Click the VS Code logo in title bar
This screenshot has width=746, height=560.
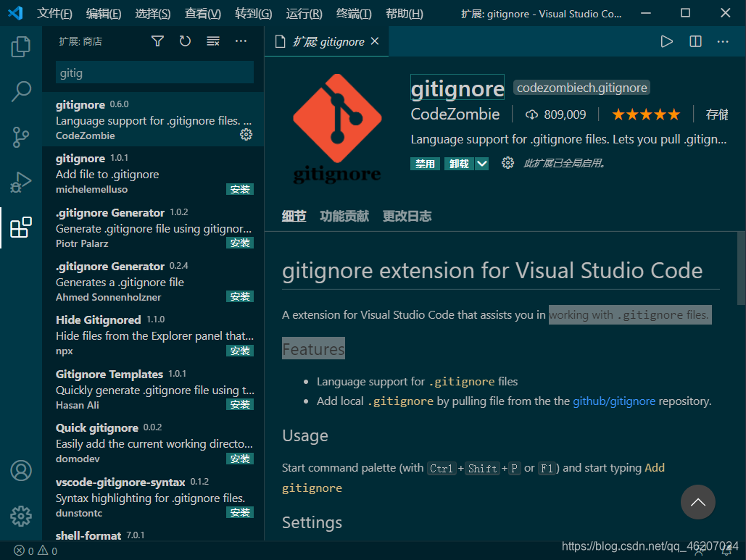click(15, 13)
